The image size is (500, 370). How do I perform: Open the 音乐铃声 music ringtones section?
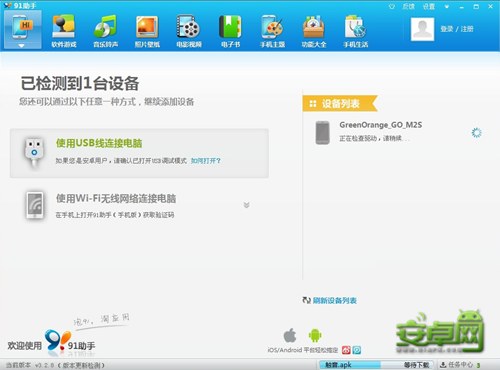pos(105,31)
